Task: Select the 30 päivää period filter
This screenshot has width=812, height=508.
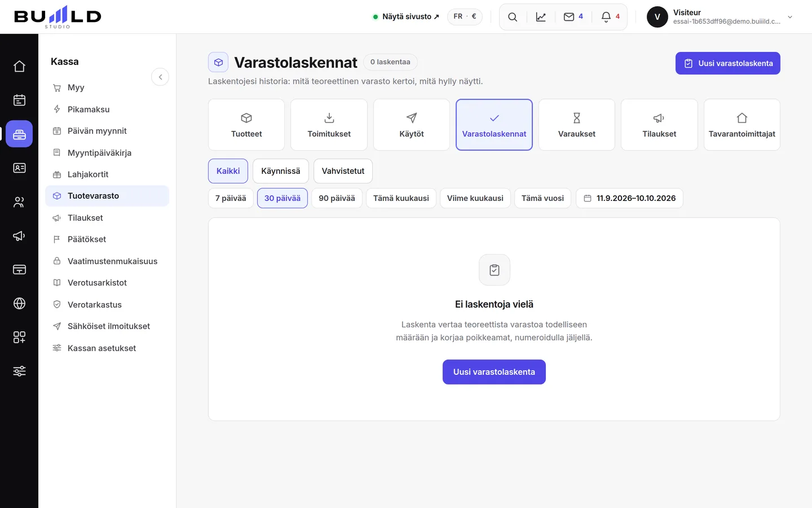Action: click(x=283, y=198)
